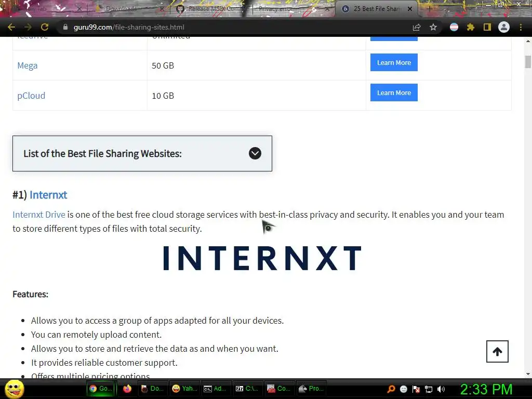Launch Firefox from the taskbar
This screenshot has height=399, width=532.
[127, 389]
